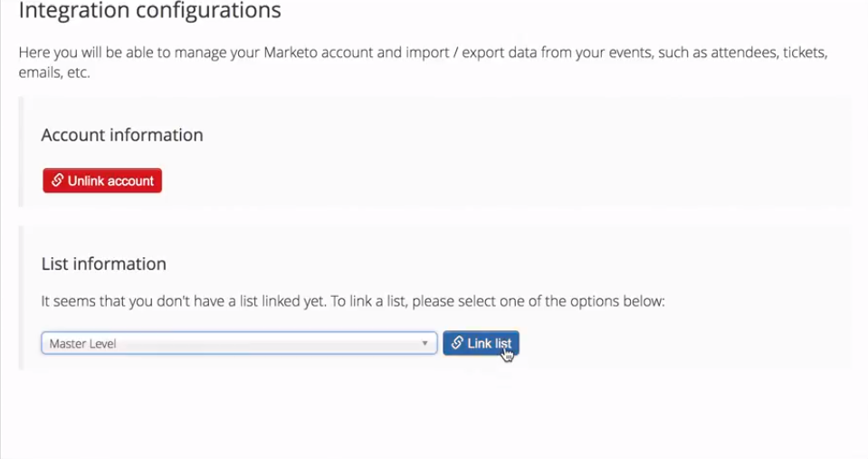
Task: Link the selected Master Level list
Action: tap(481, 343)
